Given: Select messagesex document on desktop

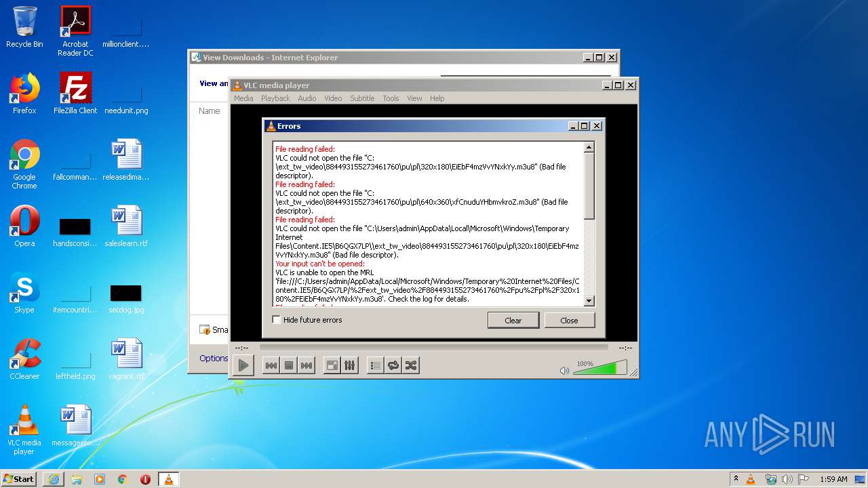Looking at the screenshot, I should [x=75, y=426].
